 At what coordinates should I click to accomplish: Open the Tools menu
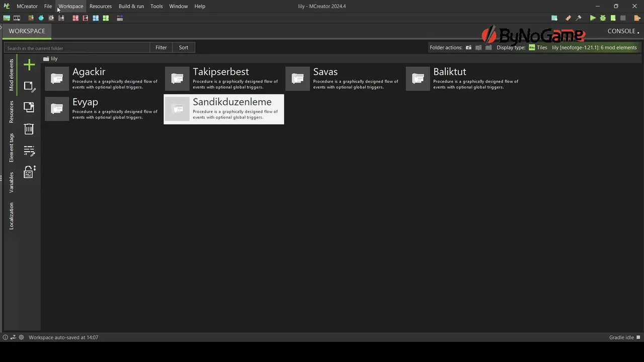click(156, 6)
